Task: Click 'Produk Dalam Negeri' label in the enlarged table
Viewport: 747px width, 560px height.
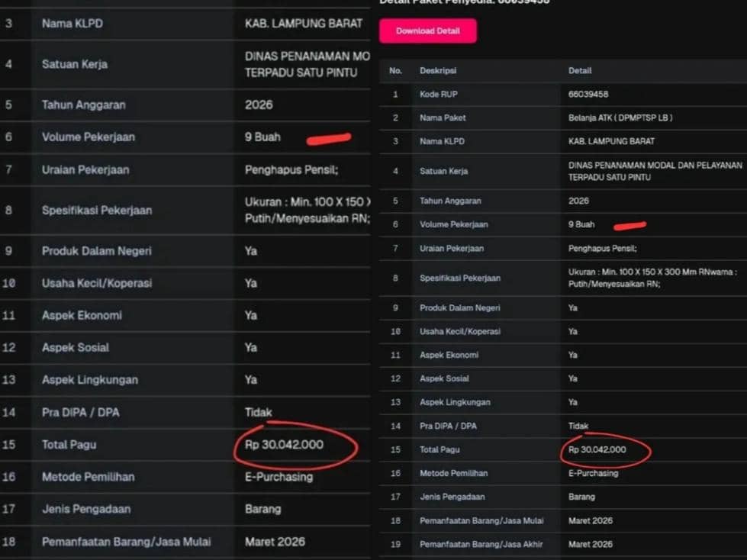Action: 97,251
